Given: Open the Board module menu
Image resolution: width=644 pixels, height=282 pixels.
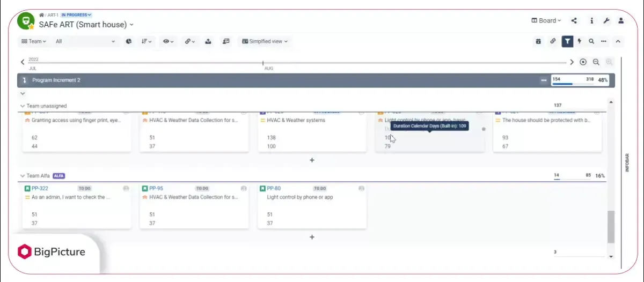Looking at the screenshot, I should tap(546, 21).
